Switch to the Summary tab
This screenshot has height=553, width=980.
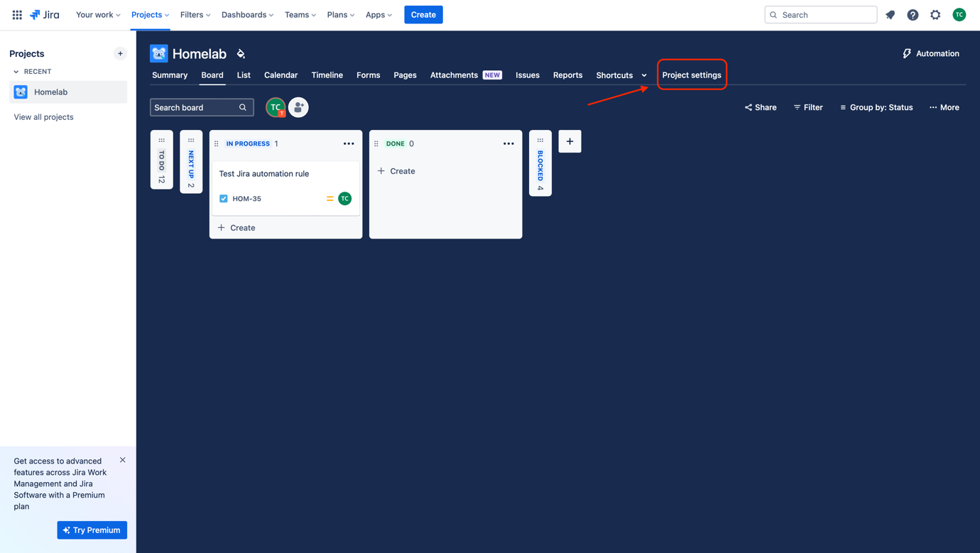point(170,75)
